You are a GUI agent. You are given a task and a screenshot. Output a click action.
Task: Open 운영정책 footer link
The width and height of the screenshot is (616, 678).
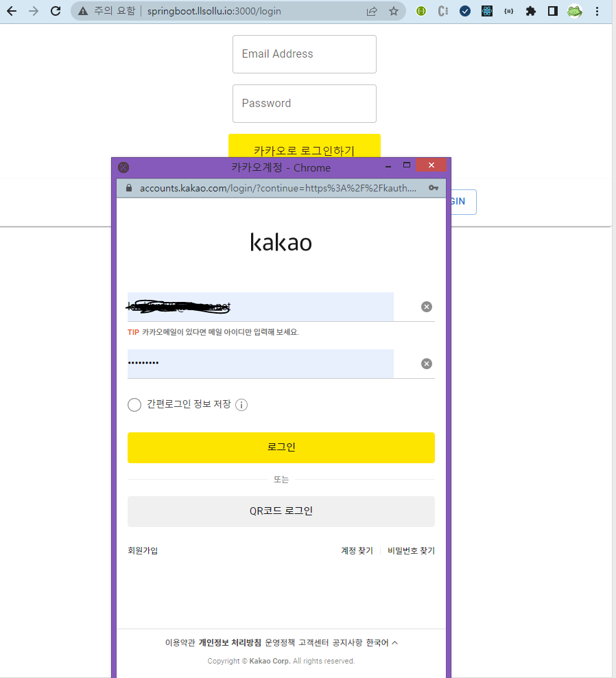(x=280, y=642)
